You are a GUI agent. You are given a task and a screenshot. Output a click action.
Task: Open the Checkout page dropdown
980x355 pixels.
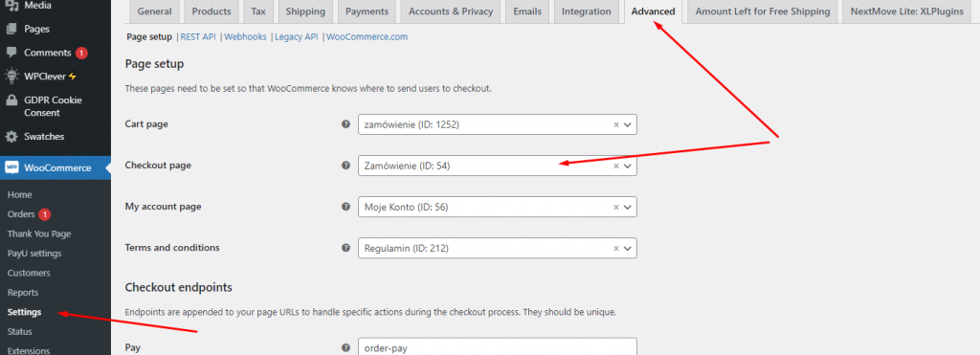(x=498, y=166)
